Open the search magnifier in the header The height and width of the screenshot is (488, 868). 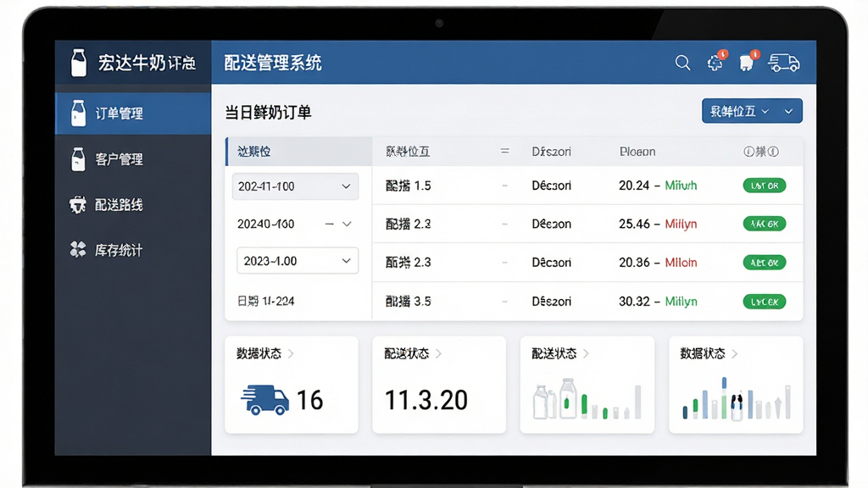[682, 63]
